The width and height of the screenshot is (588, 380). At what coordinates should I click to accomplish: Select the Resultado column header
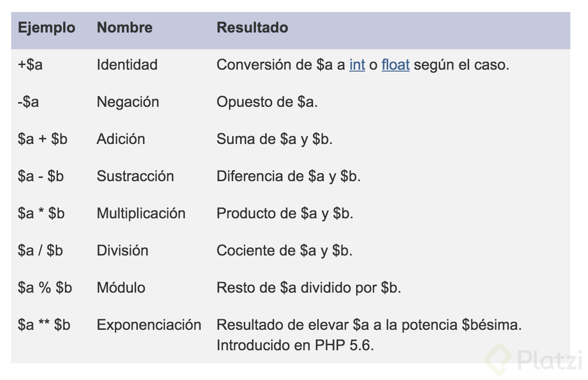pos(252,27)
